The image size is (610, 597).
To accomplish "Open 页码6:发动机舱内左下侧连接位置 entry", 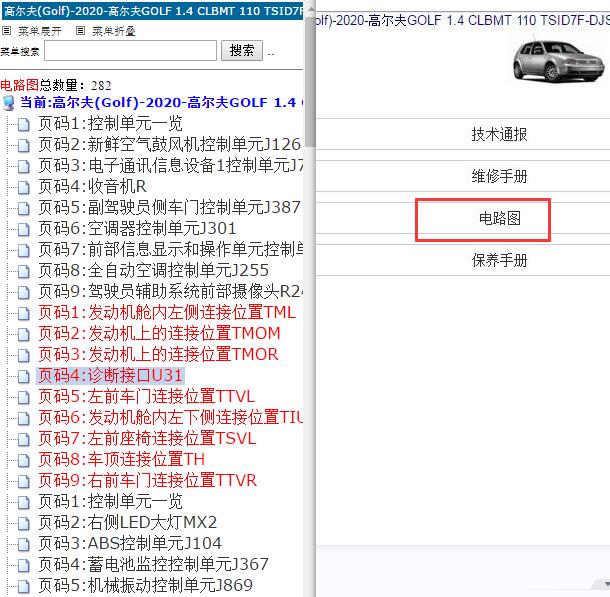I will [x=170, y=418].
